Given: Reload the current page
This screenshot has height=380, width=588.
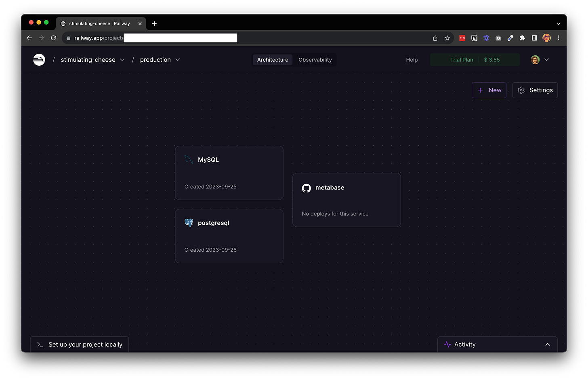Looking at the screenshot, I should point(53,38).
